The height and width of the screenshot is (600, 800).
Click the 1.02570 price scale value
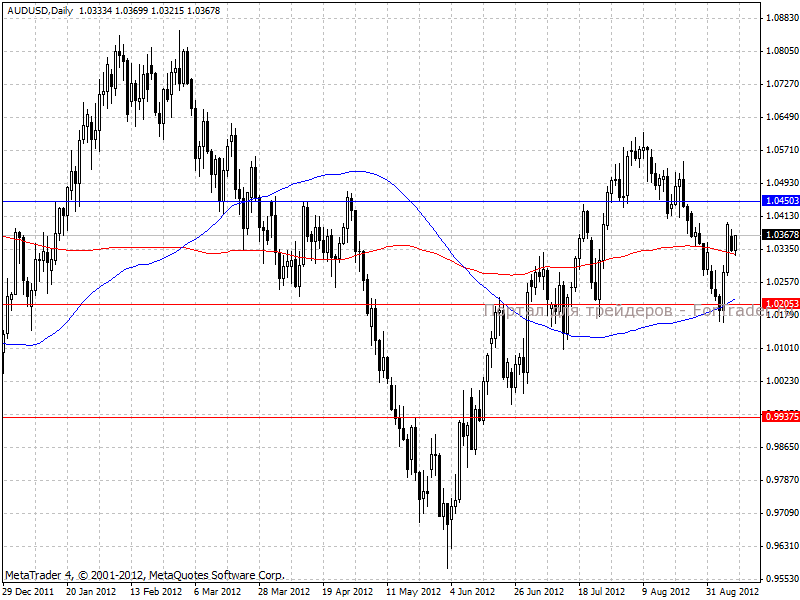point(783,282)
